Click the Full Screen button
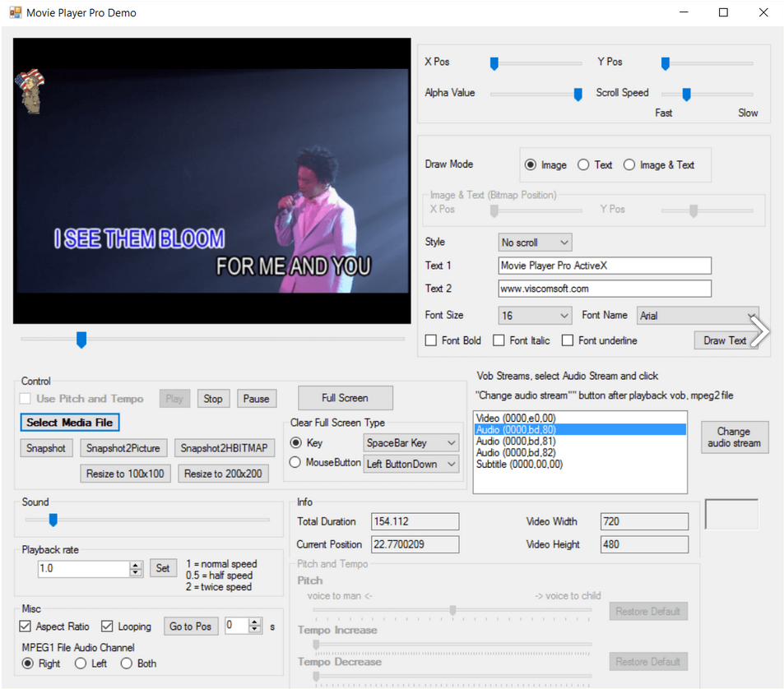The width and height of the screenshot is (784, 689). (345, 398)
